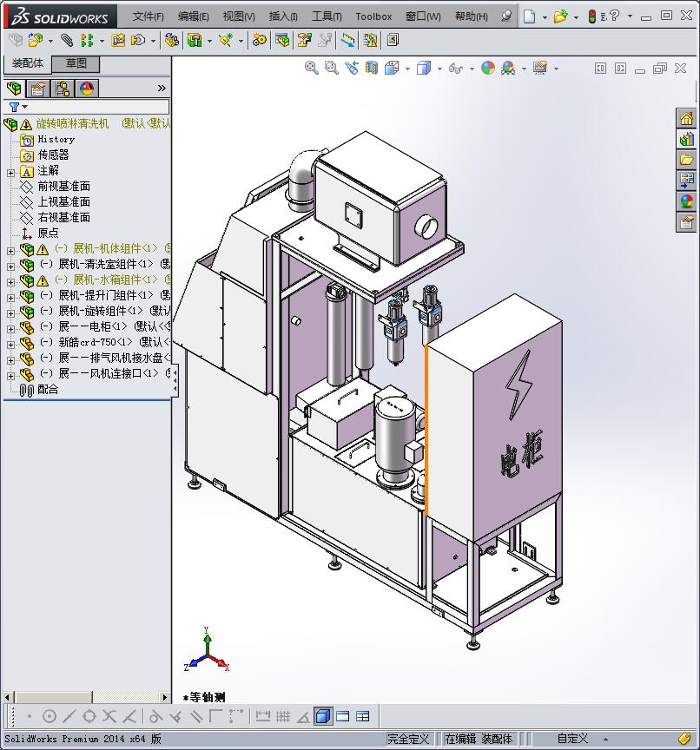Click the Interference Detection ruler icon
Screen dimensions: 700x750
[348, 40]
